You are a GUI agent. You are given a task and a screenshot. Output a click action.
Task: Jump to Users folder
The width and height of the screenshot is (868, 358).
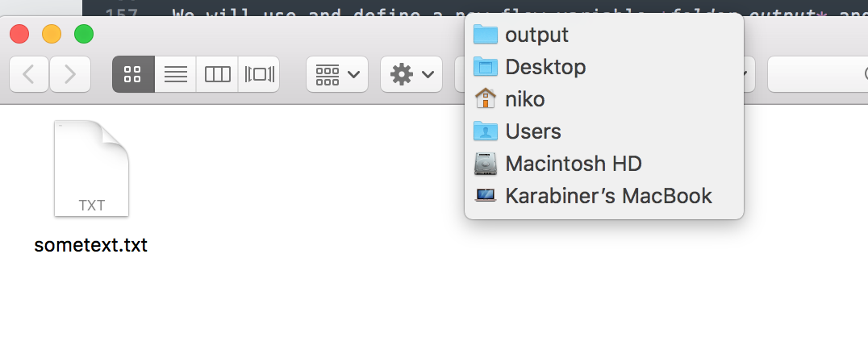coord(532,131)
